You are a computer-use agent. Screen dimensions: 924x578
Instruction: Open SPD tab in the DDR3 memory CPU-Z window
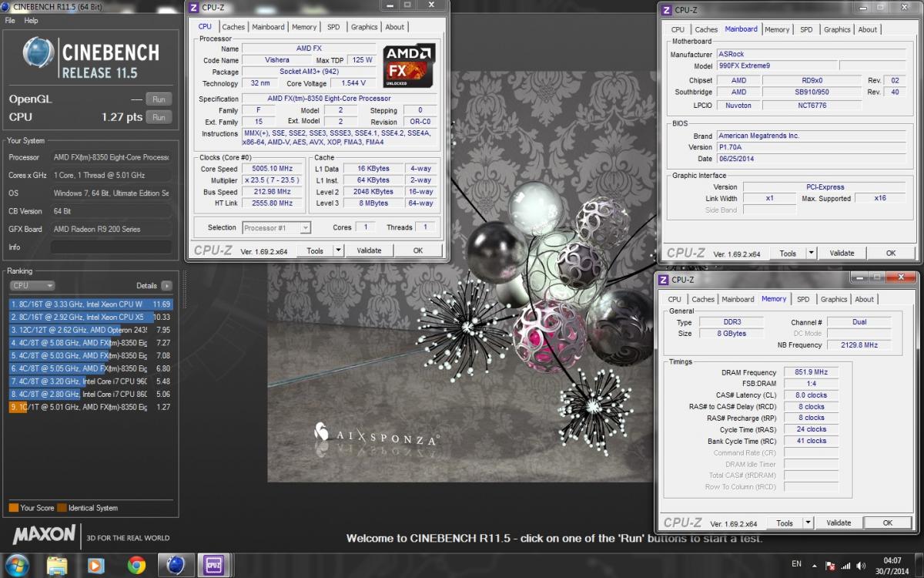click(803, 300)
